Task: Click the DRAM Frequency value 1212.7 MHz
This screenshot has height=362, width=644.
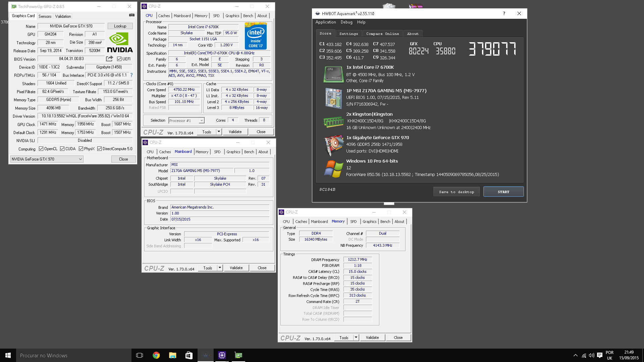Action: click(x=358, y=259)
